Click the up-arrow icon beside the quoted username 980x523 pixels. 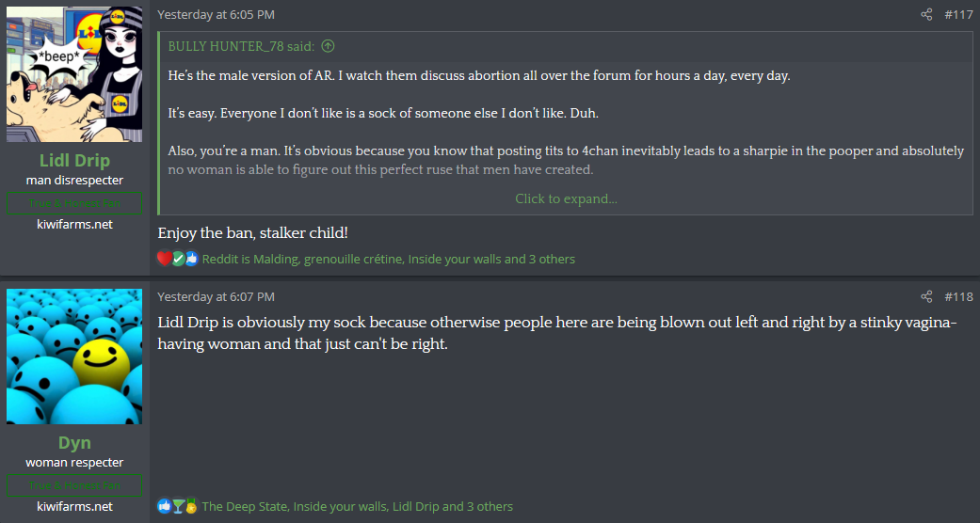328,45
